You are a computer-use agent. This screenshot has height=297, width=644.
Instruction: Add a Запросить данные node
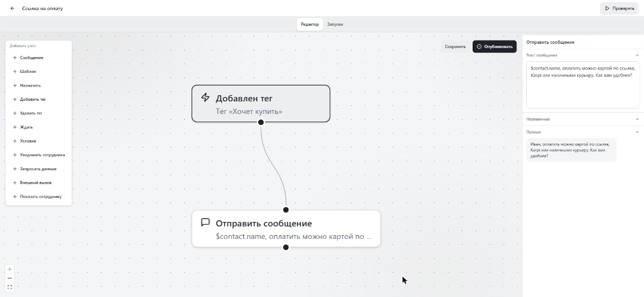pos(38,169)
